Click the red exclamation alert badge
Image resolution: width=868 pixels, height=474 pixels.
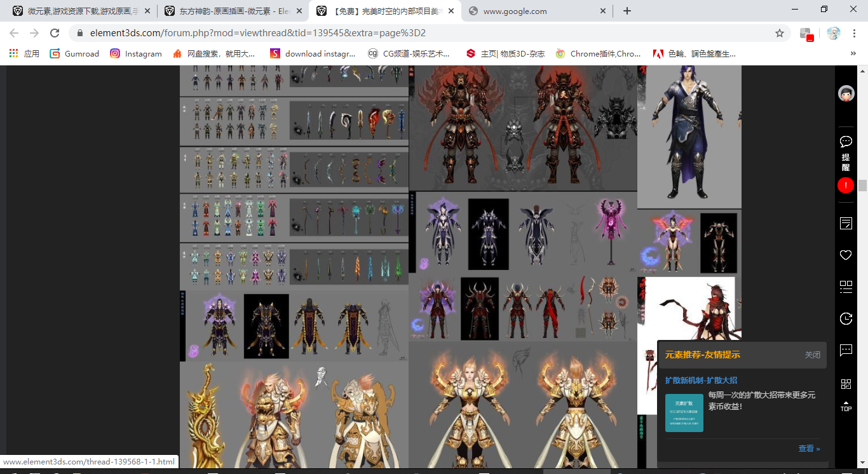(x=846, y=186)
